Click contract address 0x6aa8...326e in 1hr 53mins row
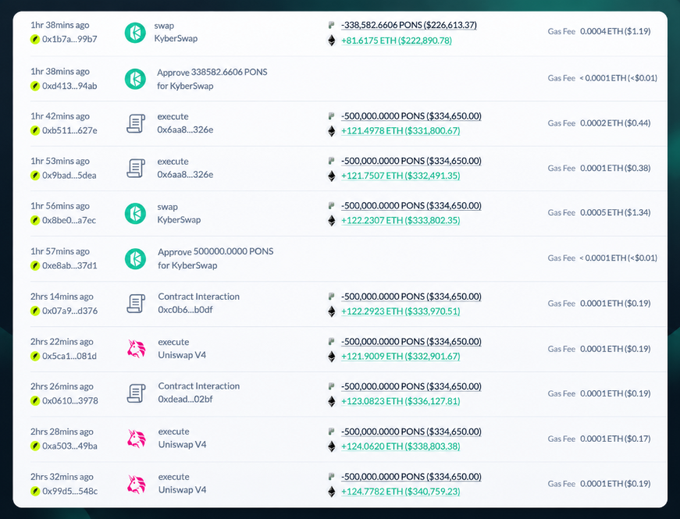 click(x=185, y=175)
